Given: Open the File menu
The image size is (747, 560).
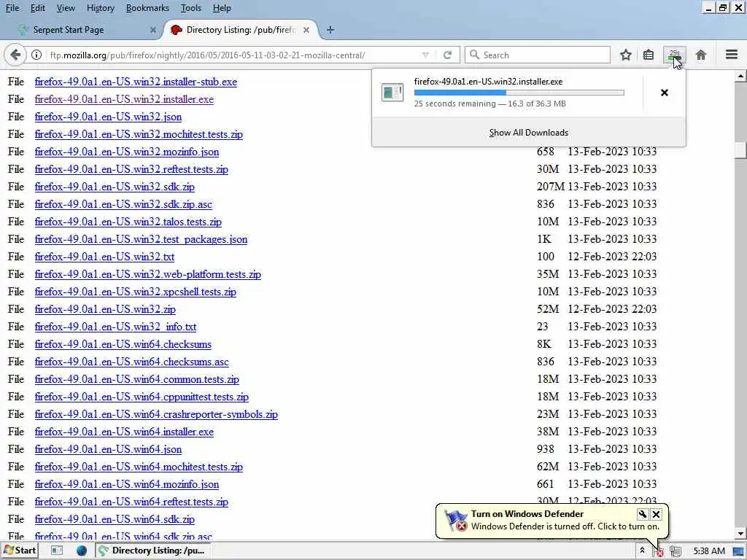Looking at the screenshot, I should [x=12, y=8].
